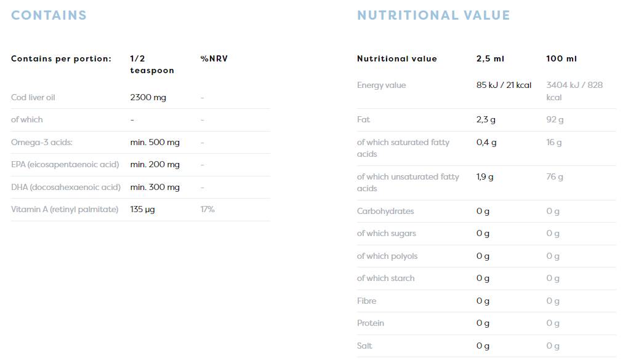Click the EPA (eicosapentaenoic acid) label

[x=65, y=164]
